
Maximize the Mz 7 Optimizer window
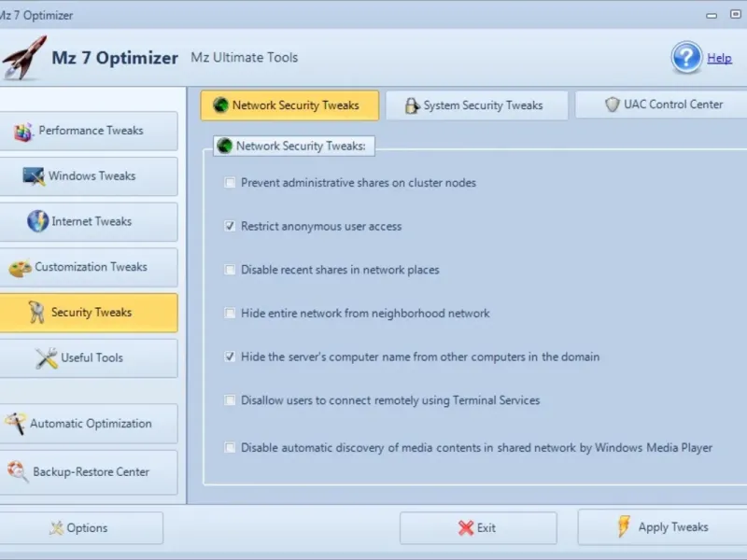pyautogui.click(x=736, y=14)
